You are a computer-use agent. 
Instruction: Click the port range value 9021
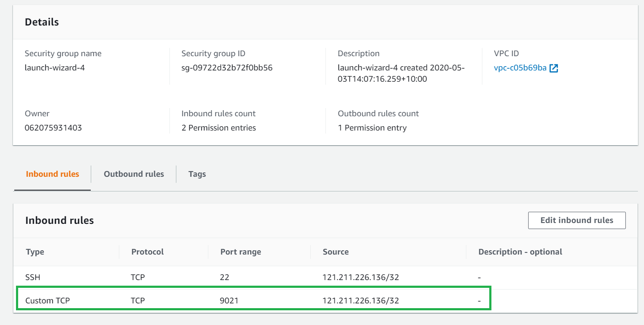pos(229,301)
